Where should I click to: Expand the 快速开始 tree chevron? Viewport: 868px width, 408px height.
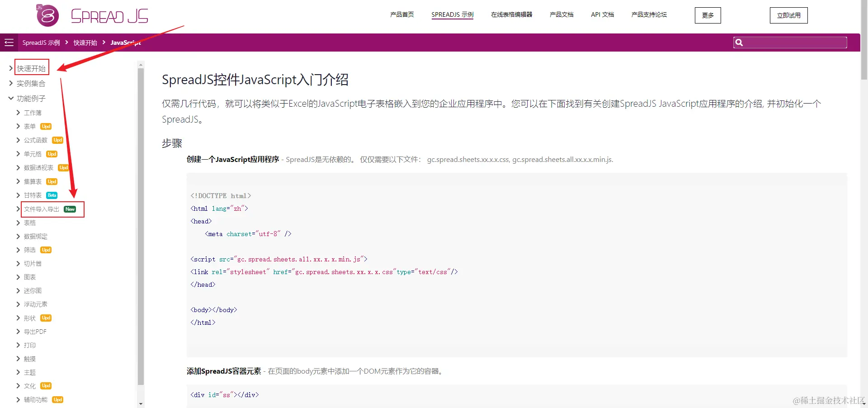pyautogui.click(x=11, y=68)
